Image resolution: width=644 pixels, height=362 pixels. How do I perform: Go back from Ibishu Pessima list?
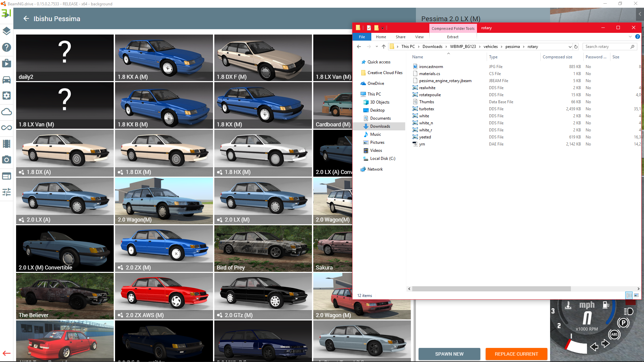(x=26, y=19)
